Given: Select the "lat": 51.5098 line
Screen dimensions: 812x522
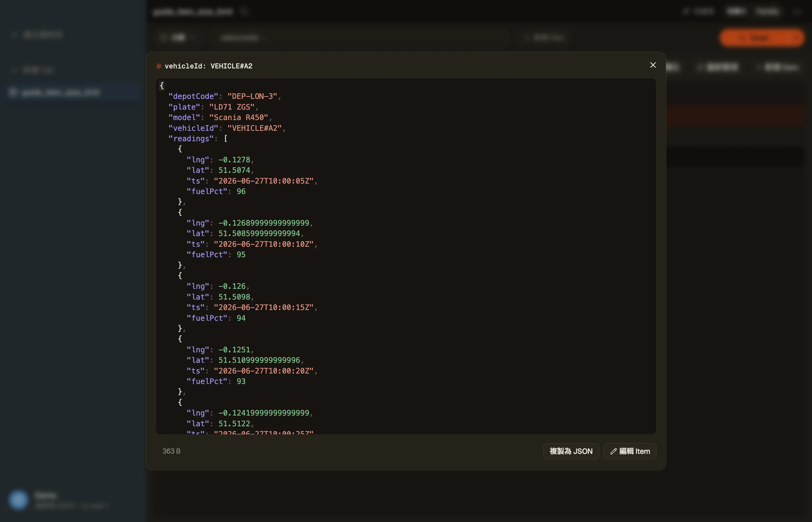Looking at the screenshot, I should [x=220, y=297].
